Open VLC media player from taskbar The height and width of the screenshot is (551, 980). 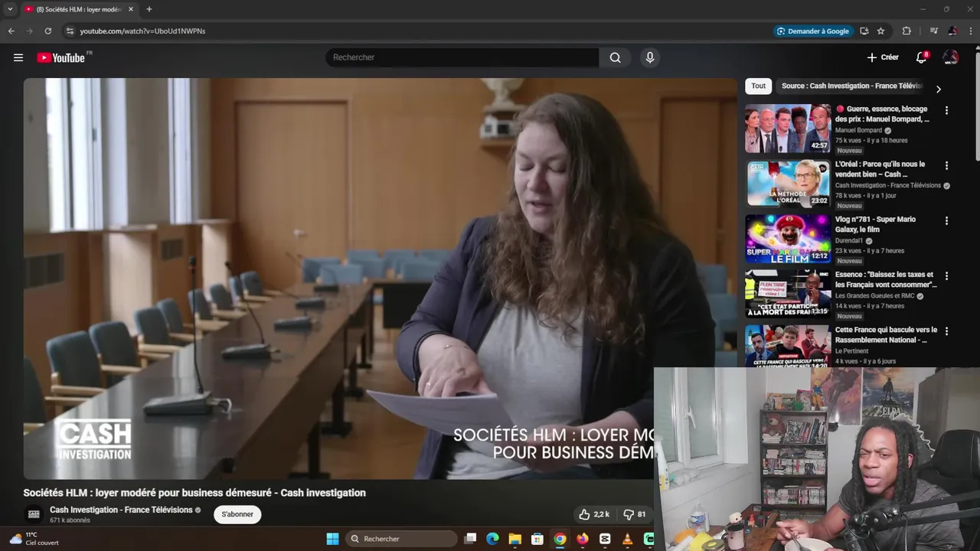tap(628, 539)
